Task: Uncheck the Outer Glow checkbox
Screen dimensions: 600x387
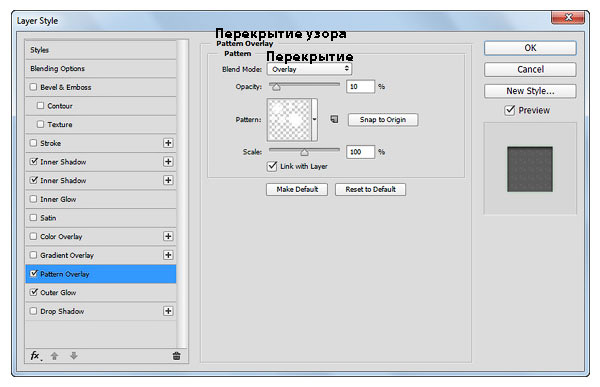Action: [x=34, y=292]
